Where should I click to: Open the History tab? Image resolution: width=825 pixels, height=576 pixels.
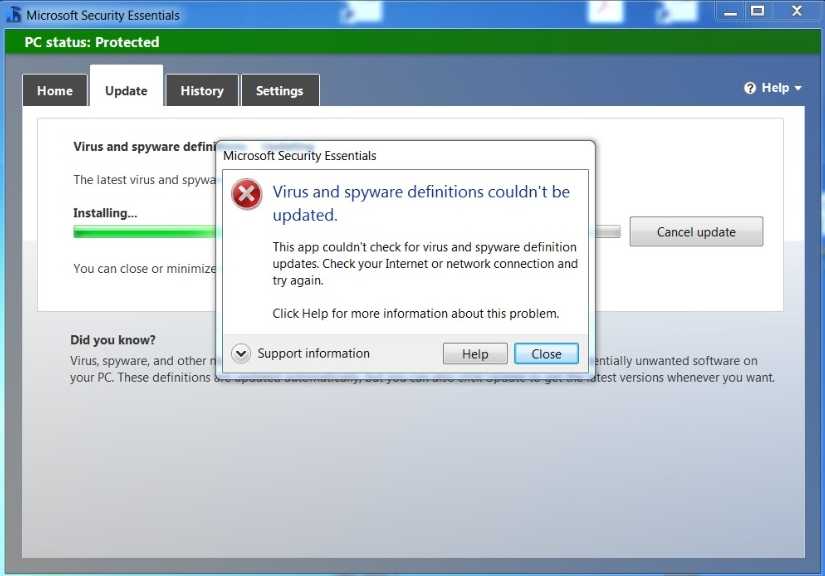(x=202, y=91)
